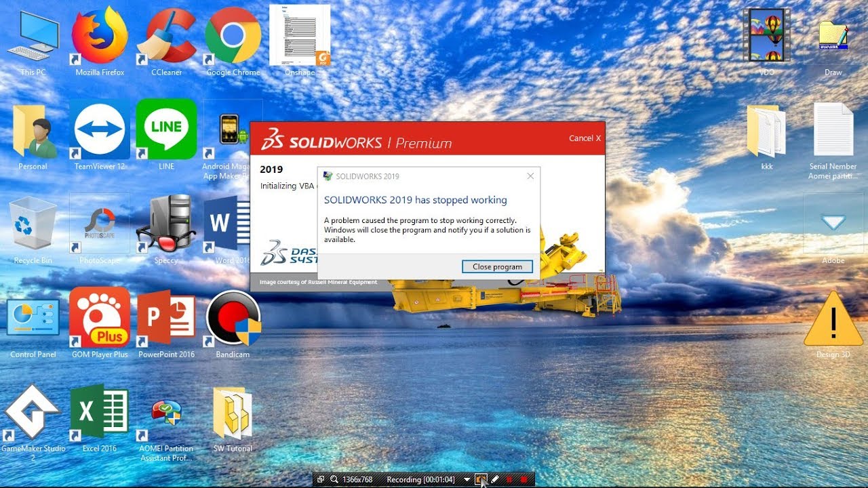The width and height of the screenshot is (868, 488).
Task: Click 'SOLIDWORKS 2019 has stopped working' heading
Action: [x=415, y=200]
